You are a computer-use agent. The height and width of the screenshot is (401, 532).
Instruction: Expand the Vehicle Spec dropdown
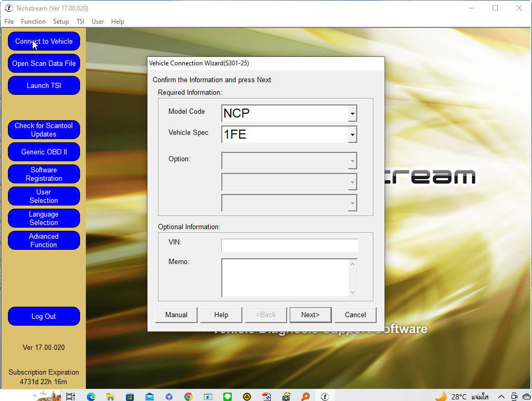pos(352,135)
